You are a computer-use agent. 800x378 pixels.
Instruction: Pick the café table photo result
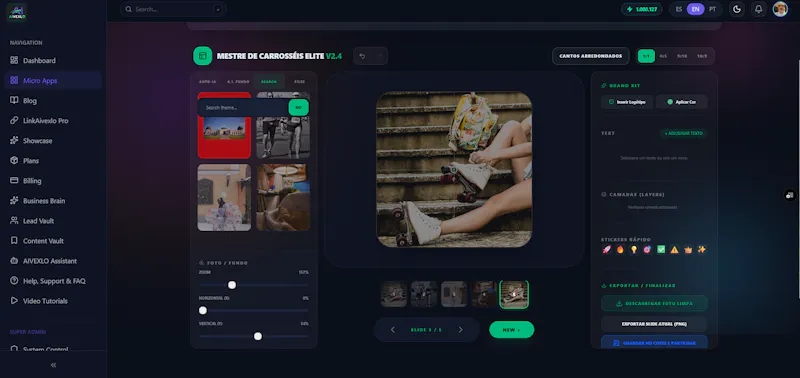coord(283,197)
